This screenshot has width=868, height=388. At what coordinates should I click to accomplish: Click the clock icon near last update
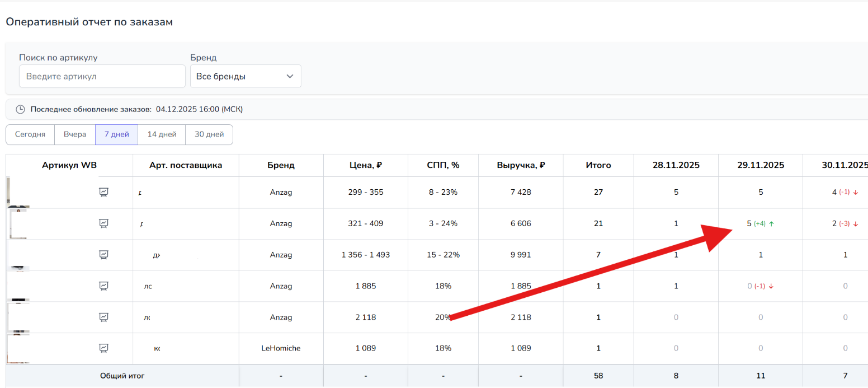tap(20, 109)
